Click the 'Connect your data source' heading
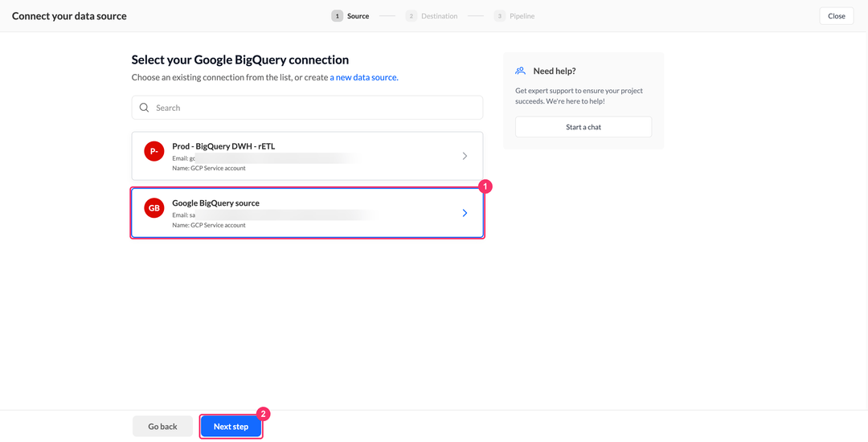This screenshot has width=868, height=442. [x=69, y=16]
